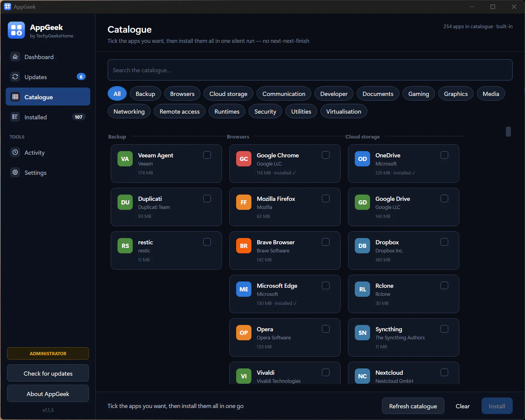Screen dimensions: 525x420
Task: Tick the Google Chrome checkbox
Action: (x=326, y=155)
